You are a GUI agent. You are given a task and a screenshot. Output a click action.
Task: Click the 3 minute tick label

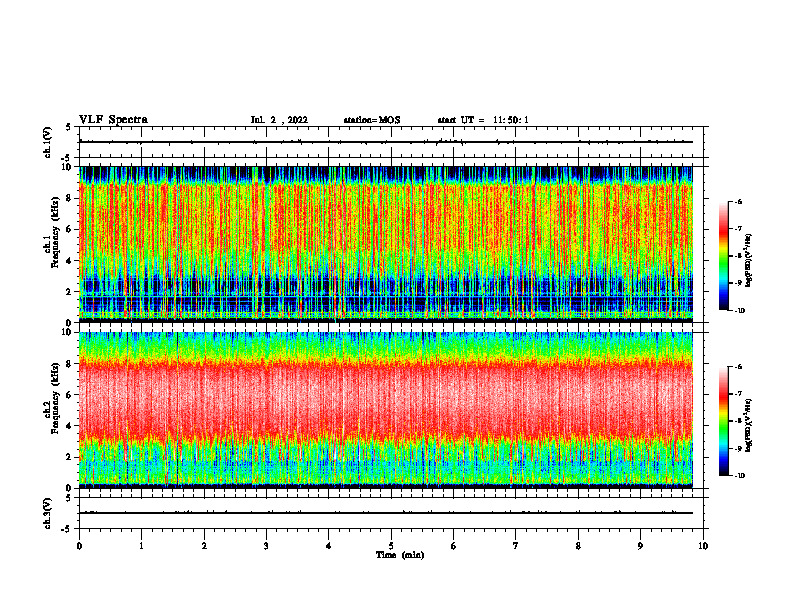click(266, 546)
